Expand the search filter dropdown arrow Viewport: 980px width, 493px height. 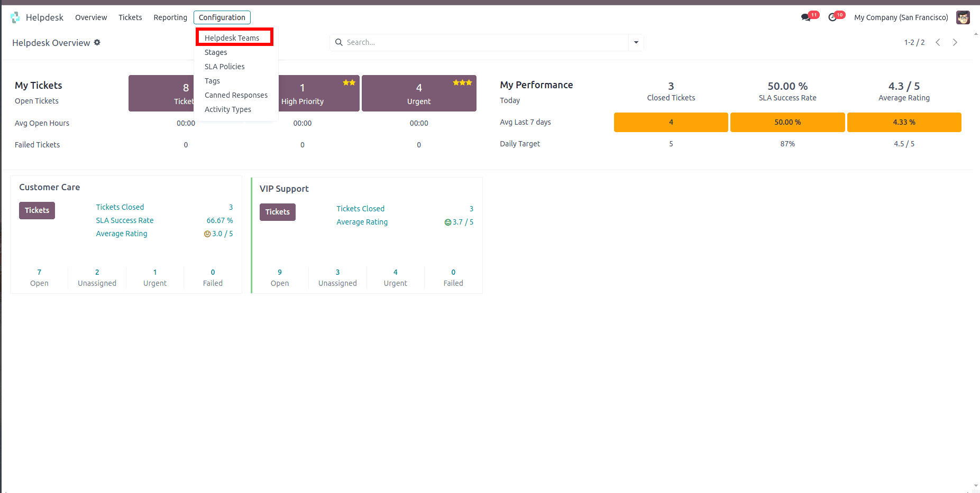click(636, 42)
